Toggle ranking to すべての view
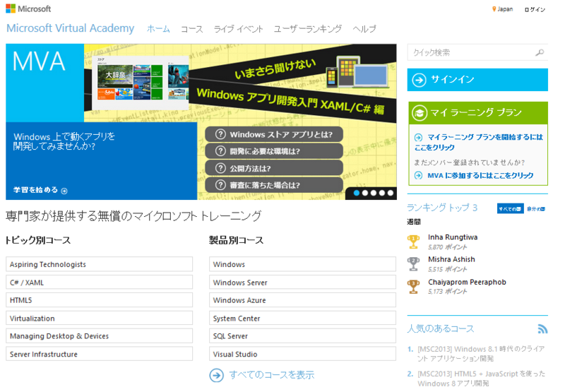This screenshot has width=565, height=392. click(510, 208)
